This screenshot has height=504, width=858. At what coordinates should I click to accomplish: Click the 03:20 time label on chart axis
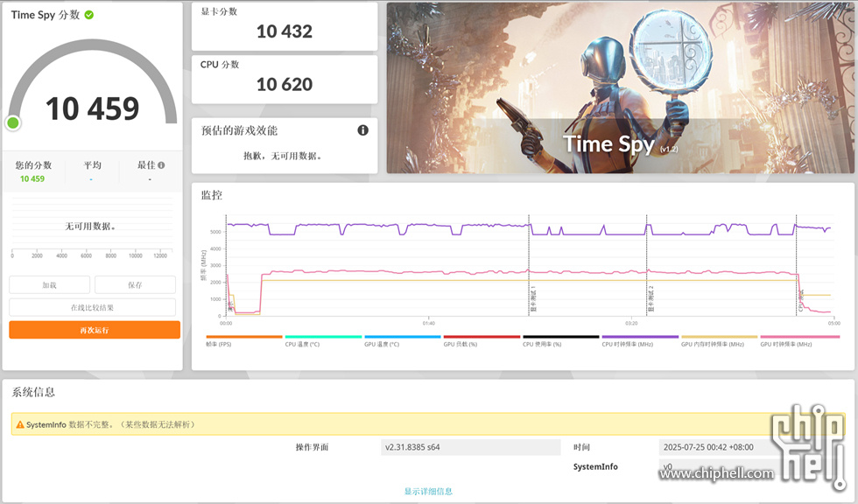pyautogui.click(x=631, y=323)
